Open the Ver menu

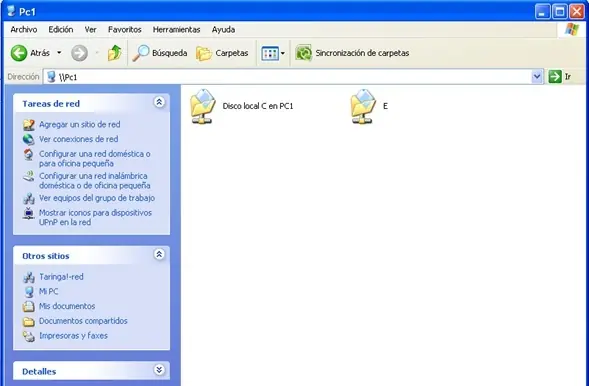coord(90,30)
